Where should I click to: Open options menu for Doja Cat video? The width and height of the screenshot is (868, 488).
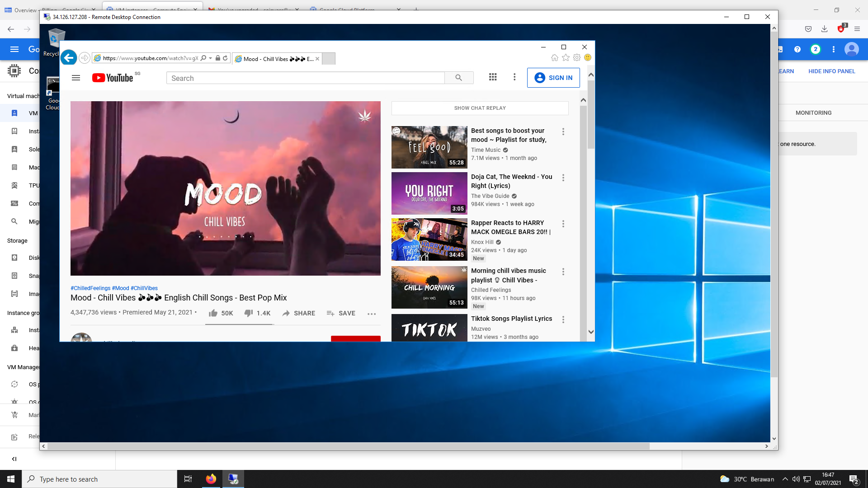pyautogui.click(x=563, y=178)
